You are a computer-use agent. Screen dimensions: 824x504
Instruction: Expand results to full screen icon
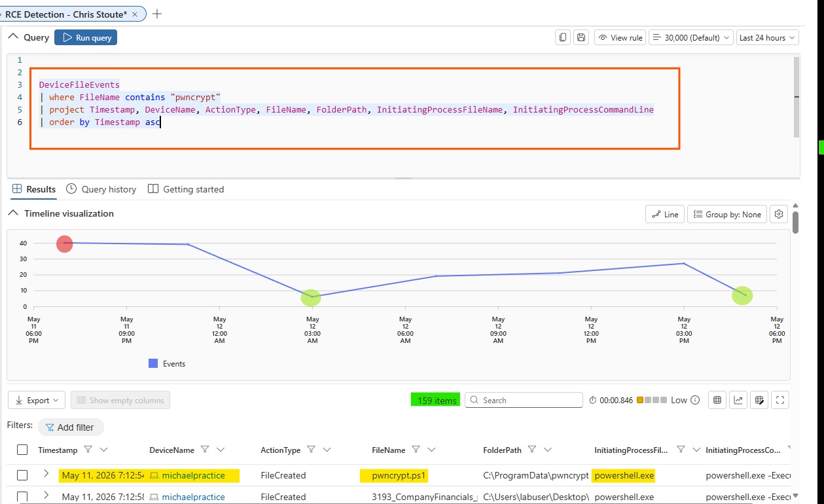coord(780,400)
